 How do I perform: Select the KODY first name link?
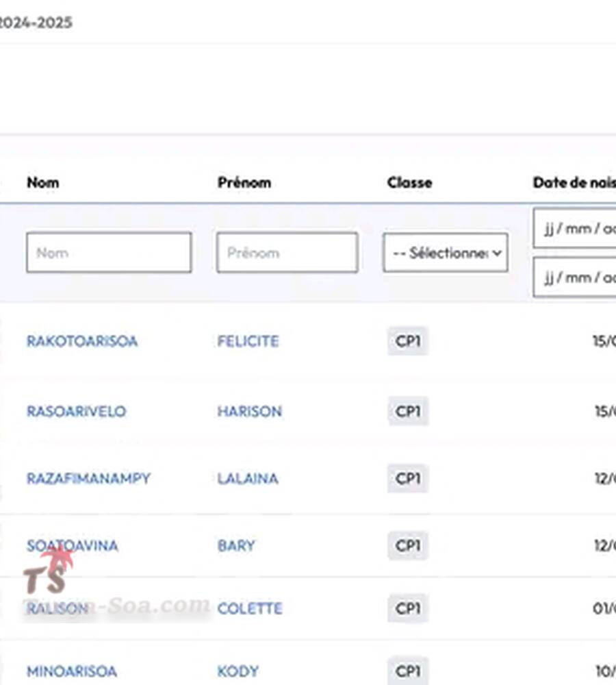(x=238, y=671)
